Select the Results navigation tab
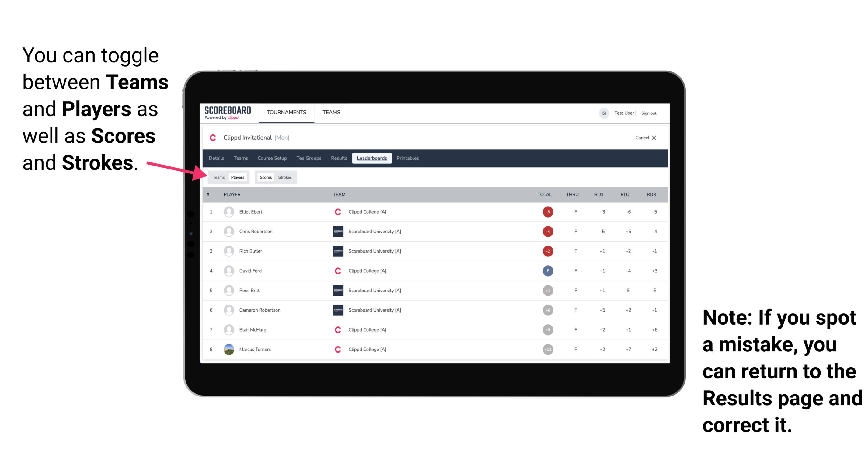 [x=339, y=158]
